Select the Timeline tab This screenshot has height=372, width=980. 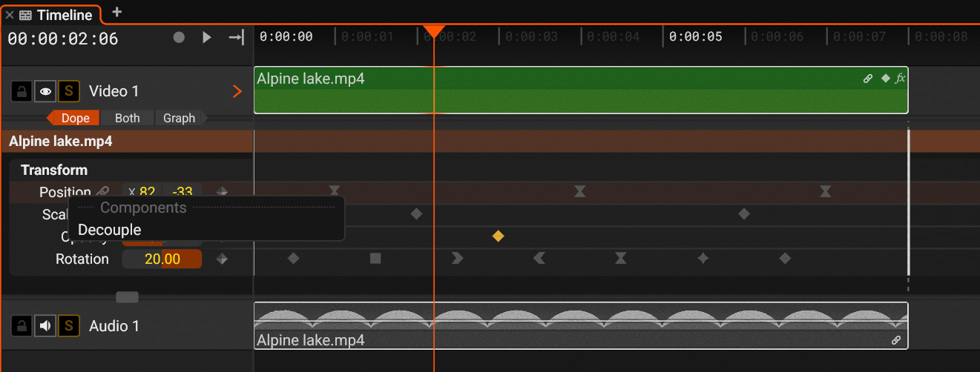[56, 15]
